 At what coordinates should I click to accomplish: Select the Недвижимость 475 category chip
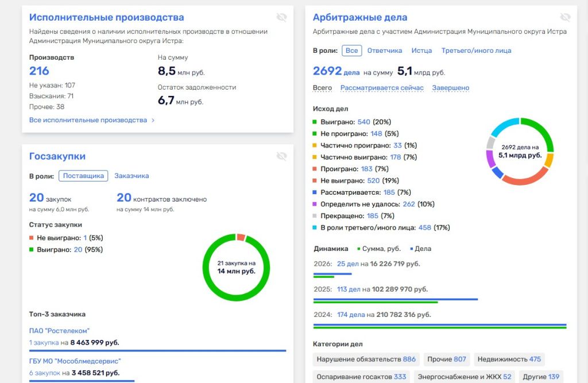509,359
